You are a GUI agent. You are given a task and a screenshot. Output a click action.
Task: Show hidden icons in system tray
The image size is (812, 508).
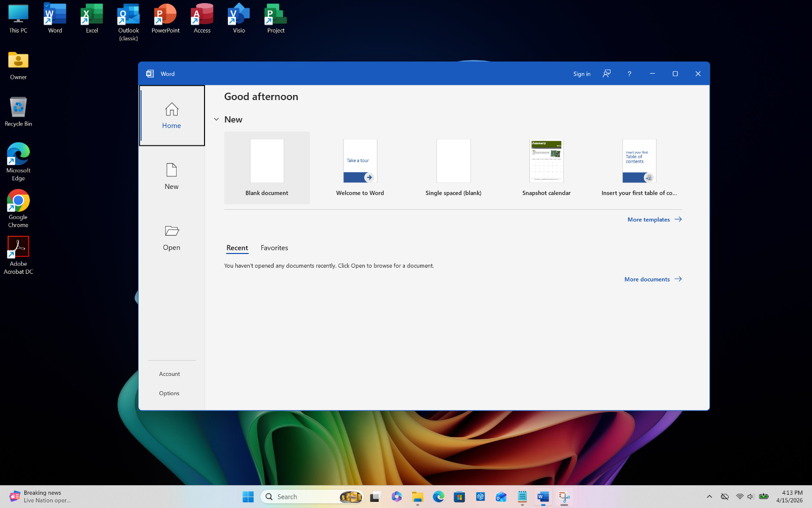point(709,497)
